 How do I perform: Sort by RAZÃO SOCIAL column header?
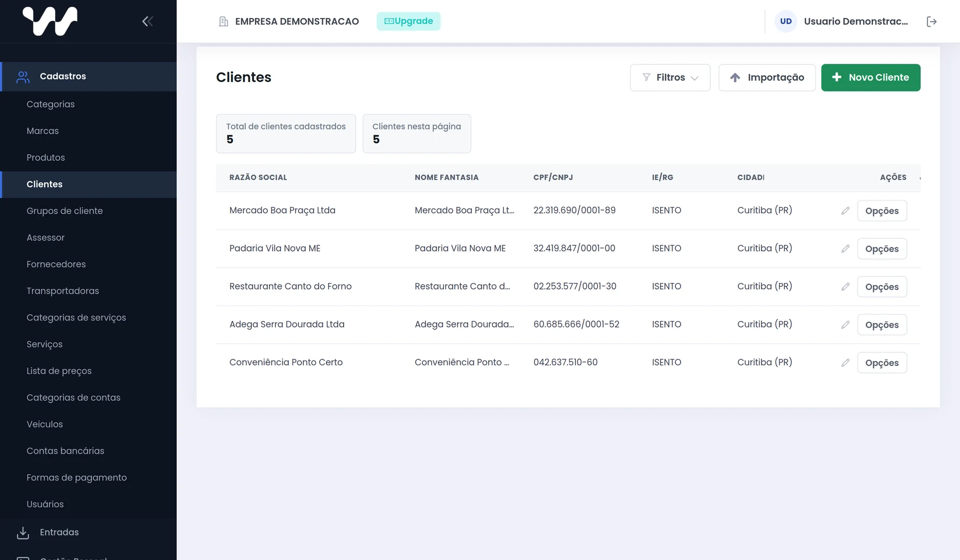pyautogui.click(x=258, y=177)
